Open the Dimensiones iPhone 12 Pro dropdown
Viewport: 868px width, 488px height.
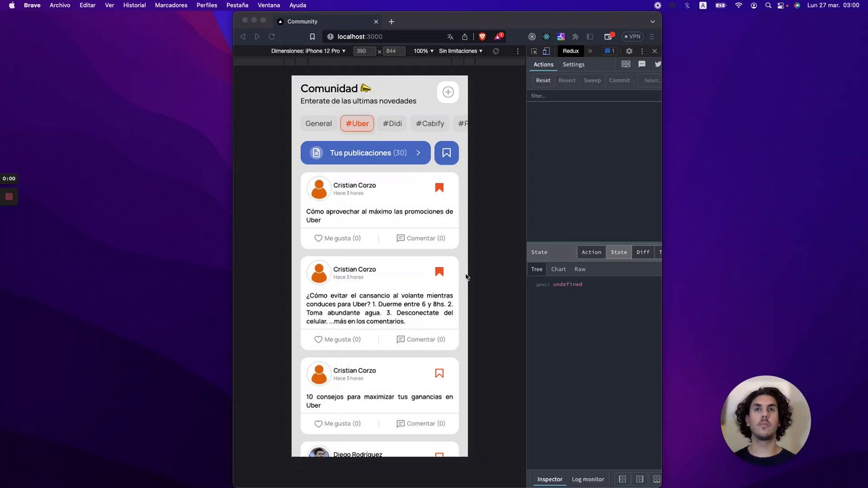click(x=309, y=51)
